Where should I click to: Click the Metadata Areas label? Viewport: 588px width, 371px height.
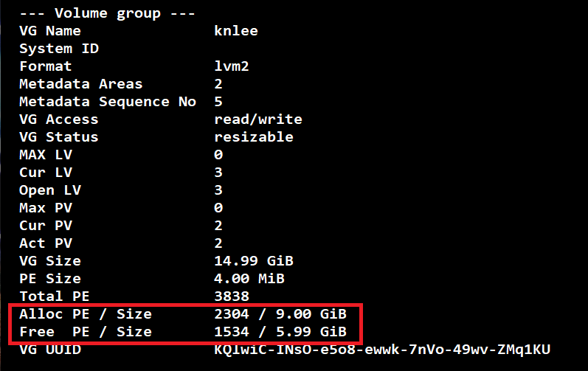(81, 84)
